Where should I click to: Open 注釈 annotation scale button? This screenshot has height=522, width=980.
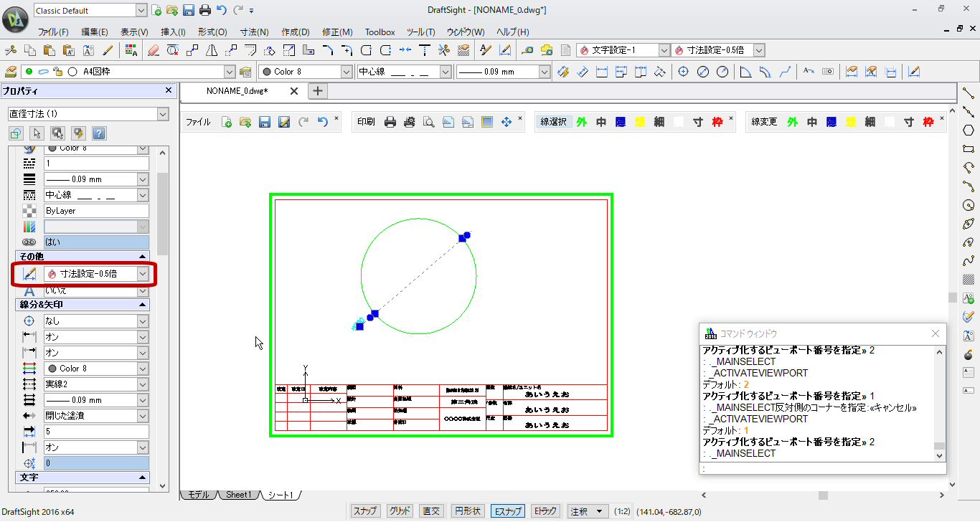tap(588, 511)
